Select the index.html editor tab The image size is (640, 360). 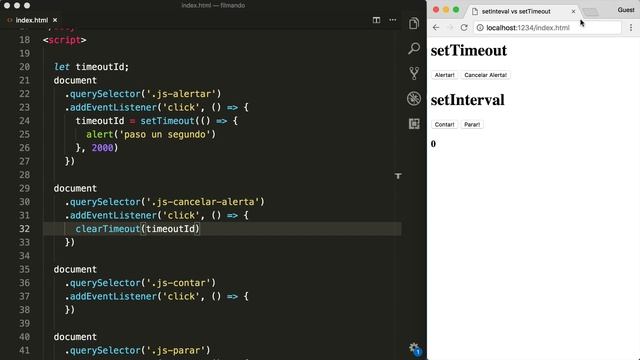click(x=32, y=20)
